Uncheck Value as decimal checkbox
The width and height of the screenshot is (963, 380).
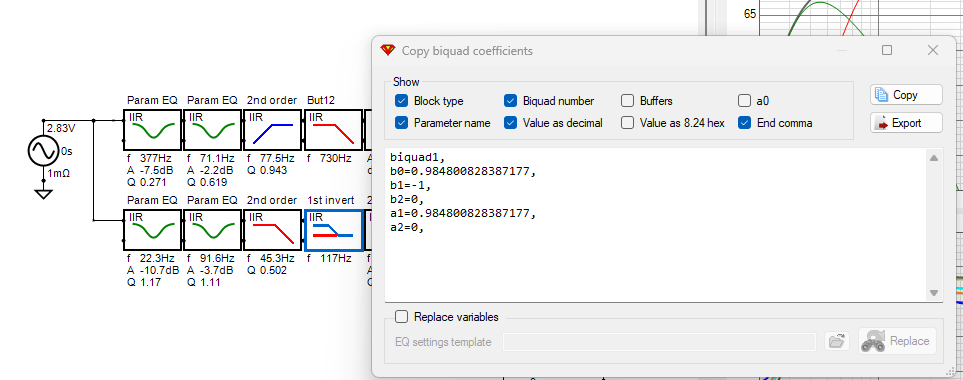pyautogui.click(x=510, y=123)
